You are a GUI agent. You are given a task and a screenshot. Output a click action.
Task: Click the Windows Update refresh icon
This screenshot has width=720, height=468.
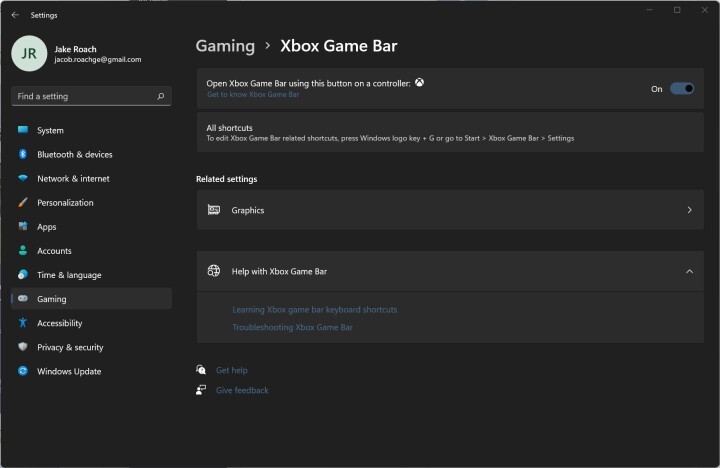tap(23, 371)
